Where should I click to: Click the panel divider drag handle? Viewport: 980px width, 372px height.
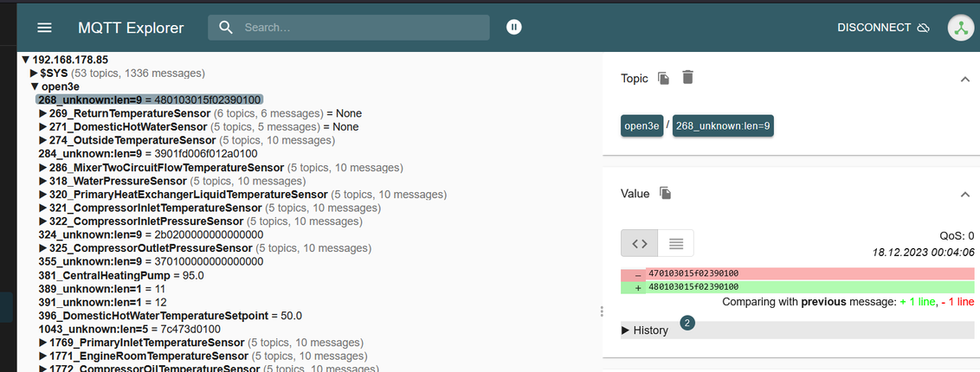[602, 311]
